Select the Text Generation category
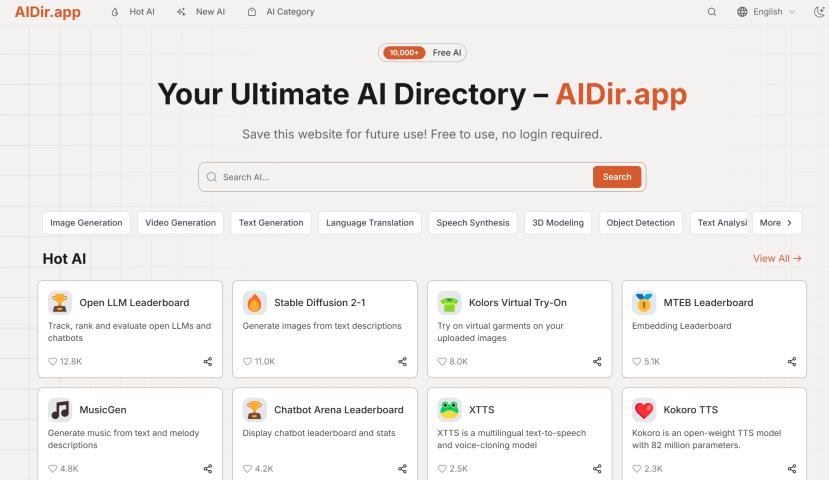829x480 pixels. [x=271, y=223]
